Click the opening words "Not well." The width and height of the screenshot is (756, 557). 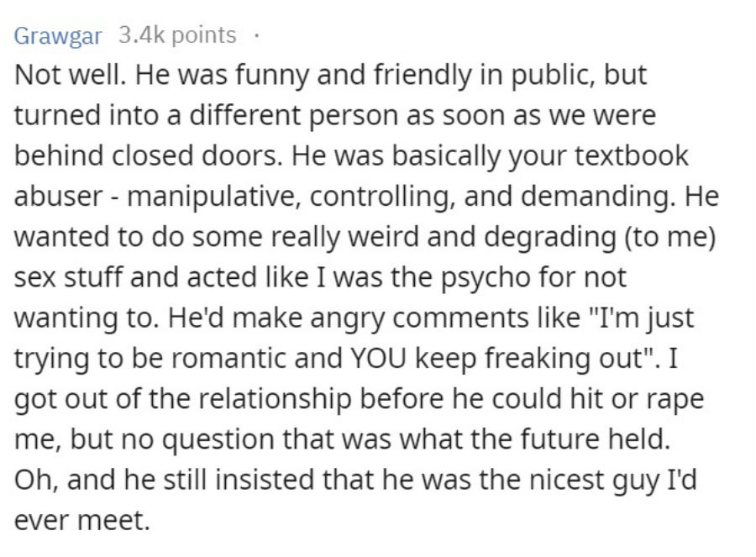(x=71, y=74)
